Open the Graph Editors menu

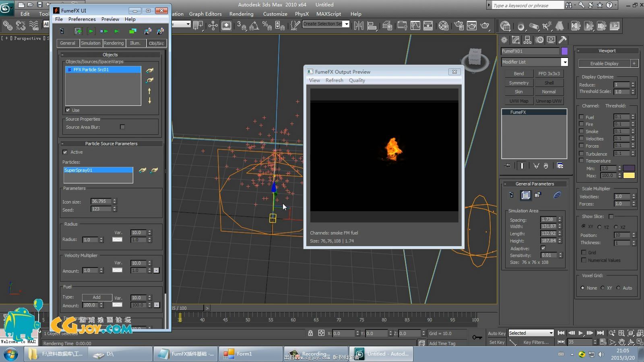pyautogui.click(x=205, y=14)
